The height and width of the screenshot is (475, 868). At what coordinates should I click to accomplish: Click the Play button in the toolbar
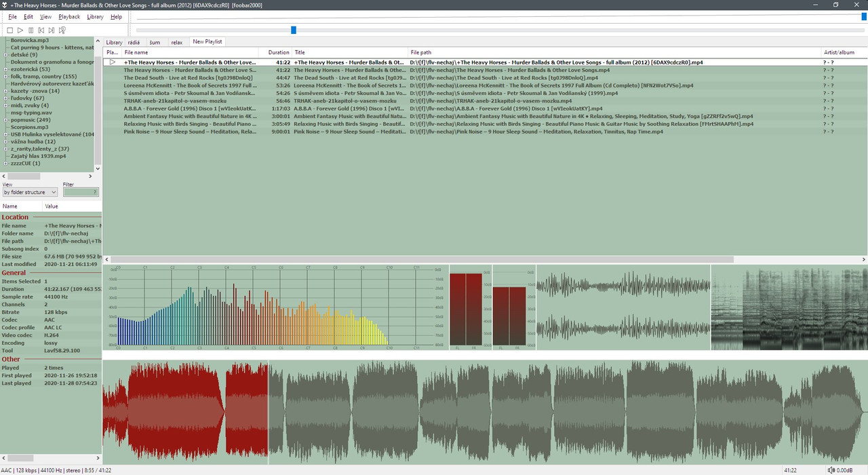tap(20, 30)
